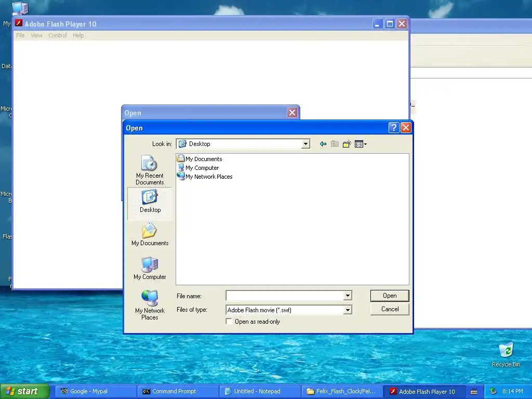Select My Documents folder in file list
The image size is (532, 399).
pyautogui.click(x=200, y=159)
